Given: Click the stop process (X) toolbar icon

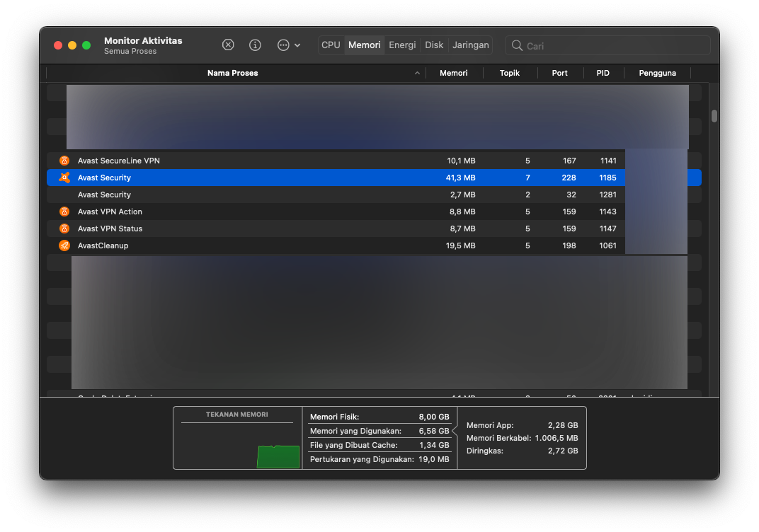Looking at the screenshot, I should [x=228, y=45].
